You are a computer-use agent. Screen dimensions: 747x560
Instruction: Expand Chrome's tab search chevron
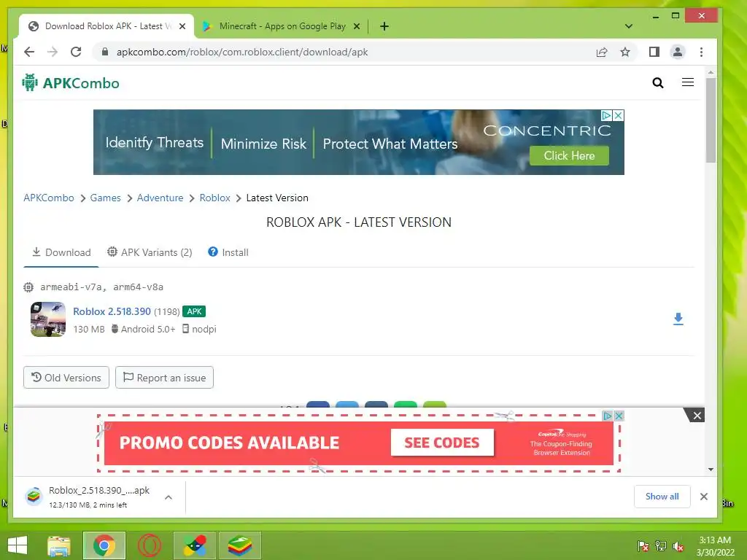coord(628,26)
